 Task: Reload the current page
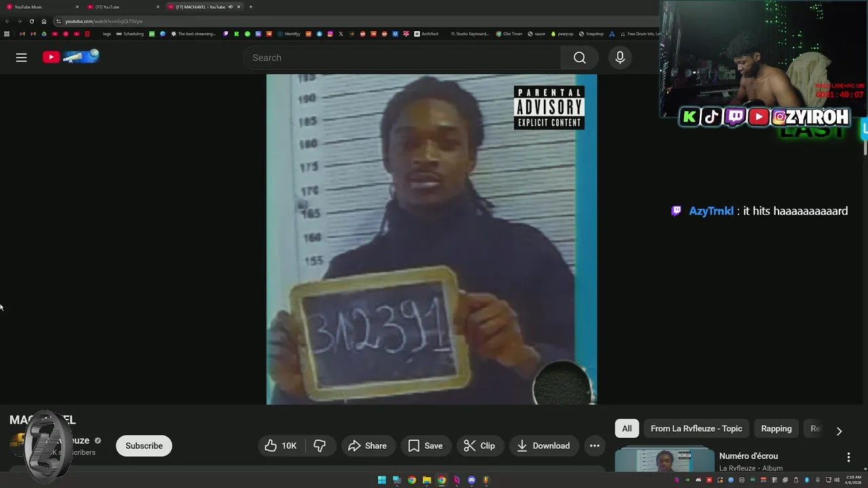pos(31,21)
